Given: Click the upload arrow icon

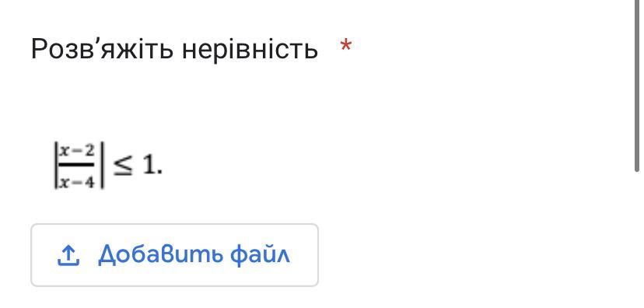Looking at the screenshot, I should point(68,255).
